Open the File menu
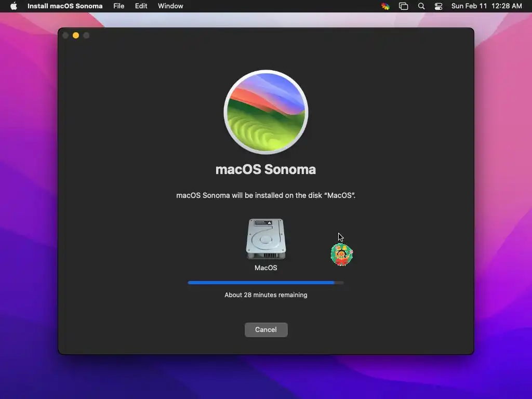This screenshot has width=532, height=399. click(119, 6)
